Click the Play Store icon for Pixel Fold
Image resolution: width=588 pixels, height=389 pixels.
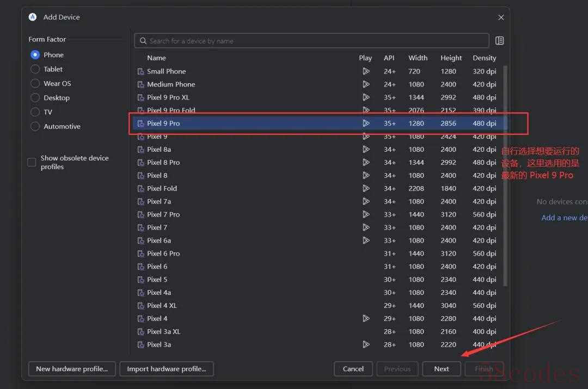(x=366, y=188)
